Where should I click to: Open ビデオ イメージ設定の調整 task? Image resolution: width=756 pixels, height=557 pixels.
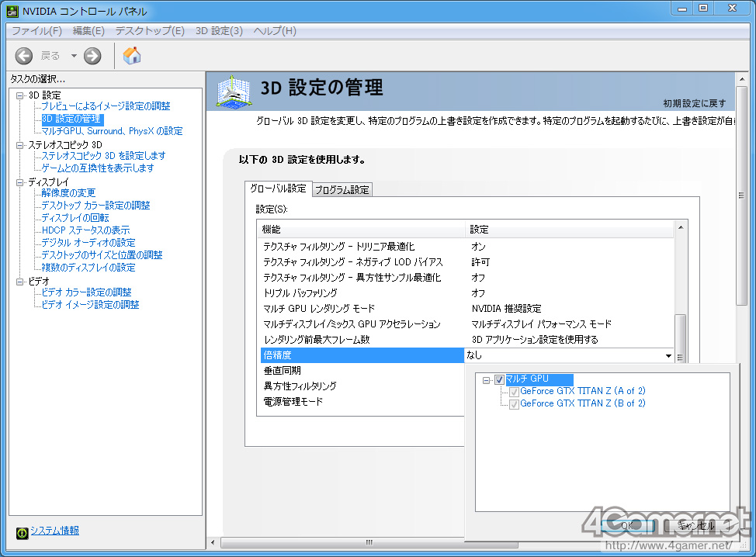[90, 305]
